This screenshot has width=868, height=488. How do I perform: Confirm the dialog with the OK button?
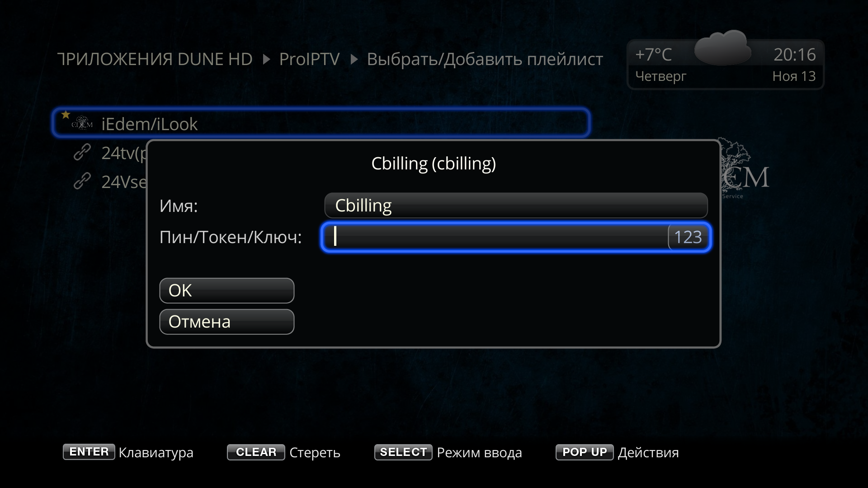[227, 291]
